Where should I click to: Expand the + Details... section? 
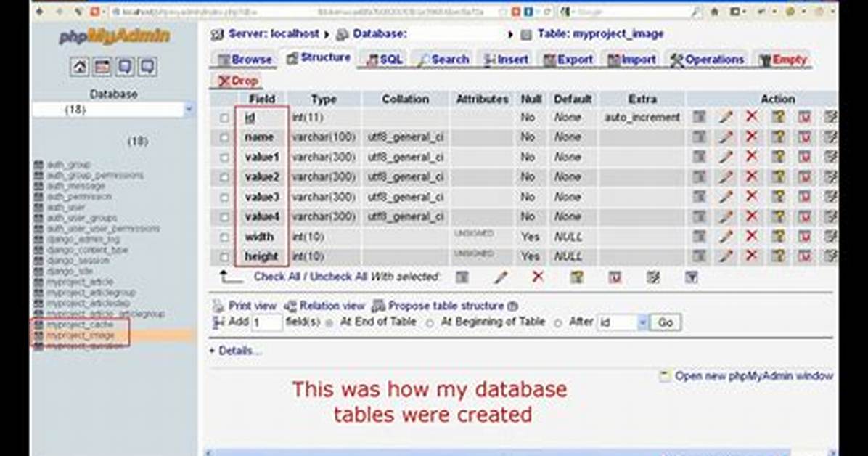235,351
